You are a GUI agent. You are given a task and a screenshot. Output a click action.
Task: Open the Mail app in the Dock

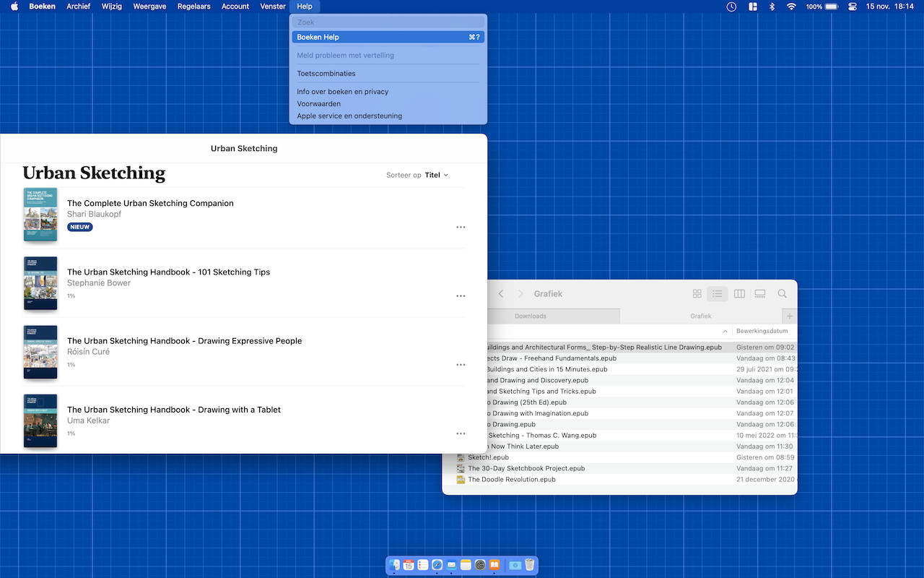[x=451, y=565]
